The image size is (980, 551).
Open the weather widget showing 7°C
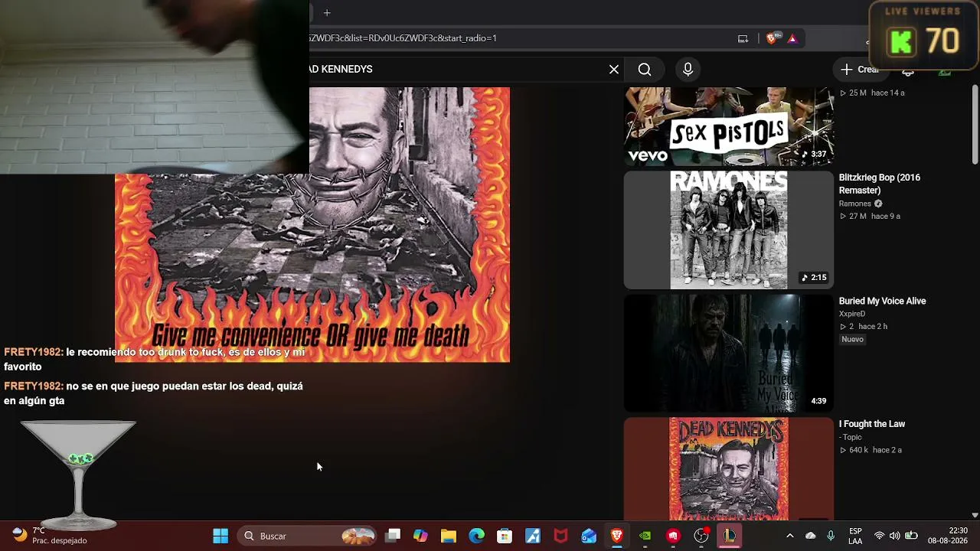(x=49, y=536)
